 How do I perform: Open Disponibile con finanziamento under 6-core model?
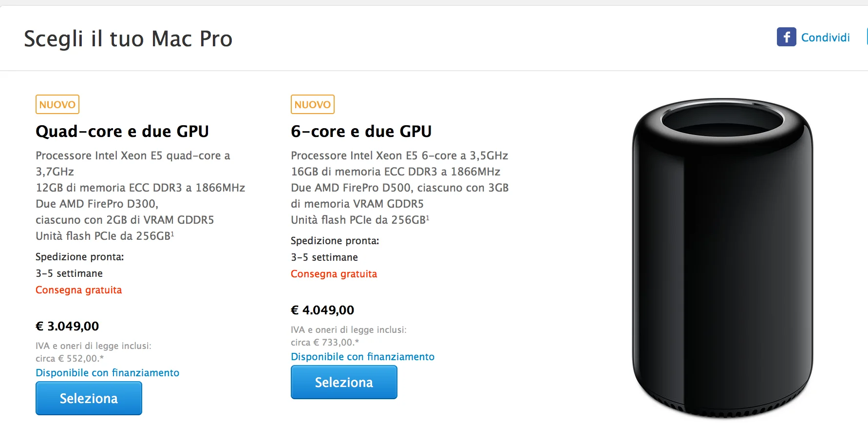click(362, 356)
